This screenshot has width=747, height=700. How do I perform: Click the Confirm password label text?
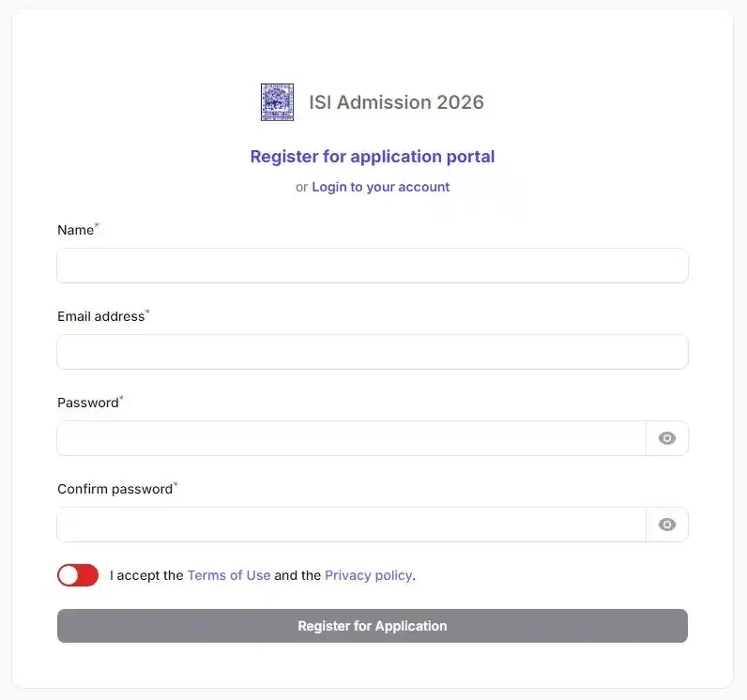tap(115, 489)
